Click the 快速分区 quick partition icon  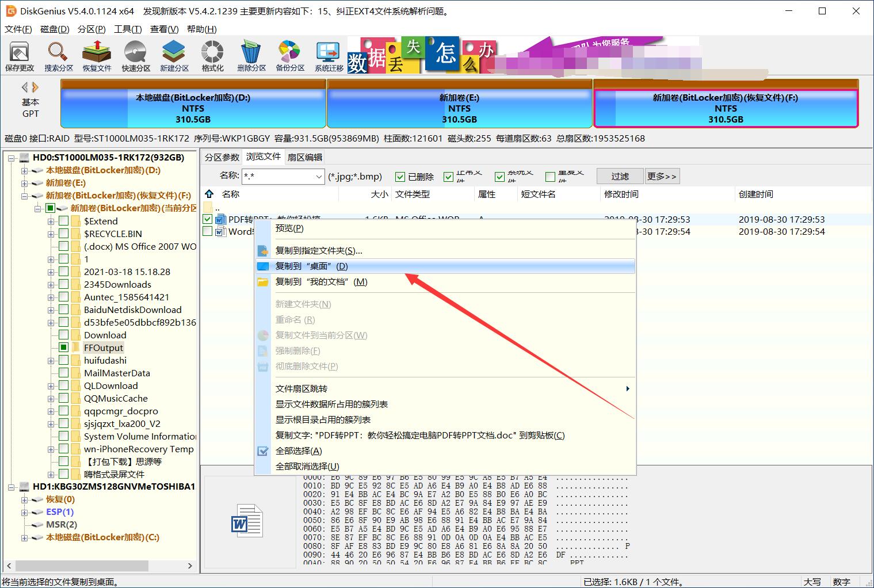pyautogui.click(x=135, y=56)
